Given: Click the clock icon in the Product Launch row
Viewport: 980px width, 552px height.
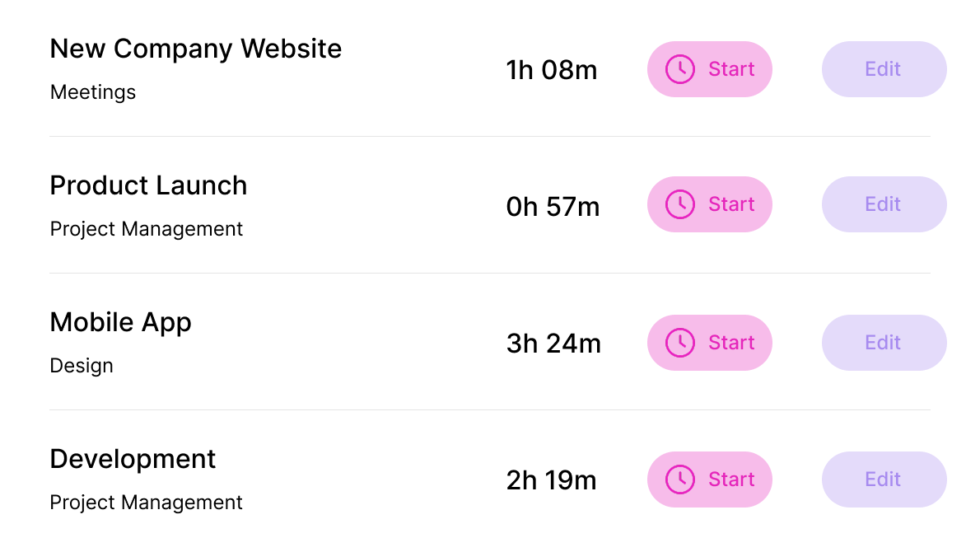Looking at the screenshot, I should 680,204.
